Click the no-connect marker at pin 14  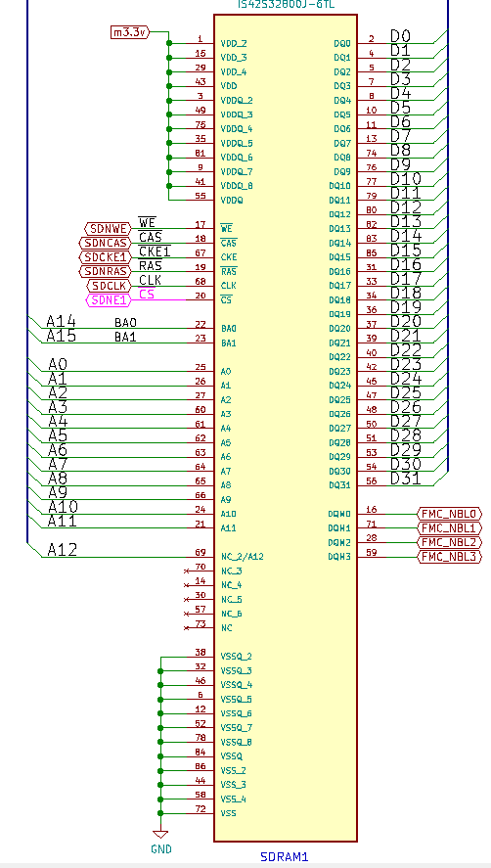[x=186, y=585]
